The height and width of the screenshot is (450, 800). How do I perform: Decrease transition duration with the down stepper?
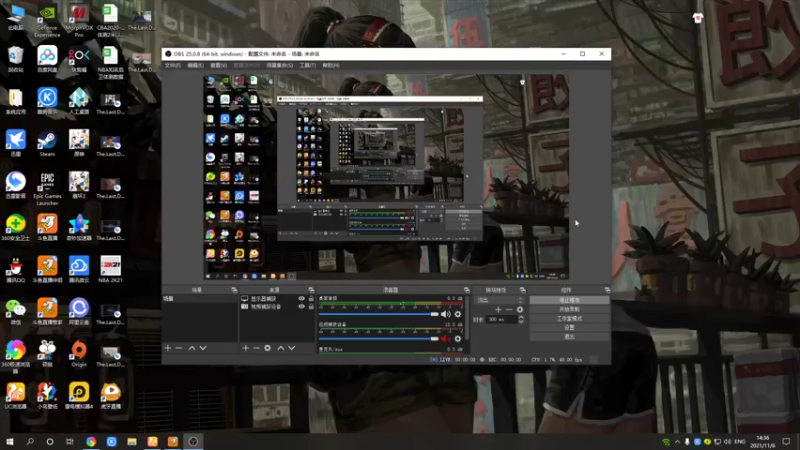pos(521,321)
